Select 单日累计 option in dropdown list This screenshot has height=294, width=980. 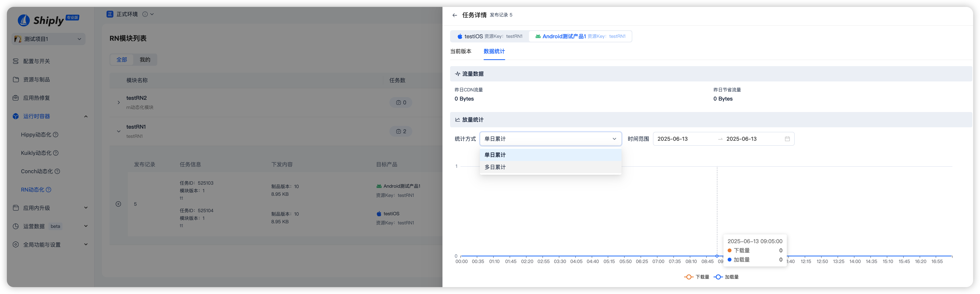click(x=551, y=155)
